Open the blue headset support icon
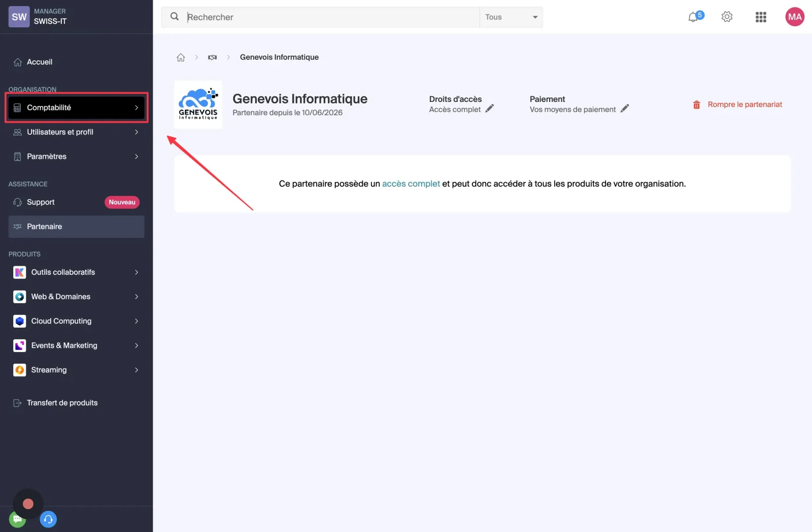The width and height of the screenshot is (812, 532). (x=48, y=519)
